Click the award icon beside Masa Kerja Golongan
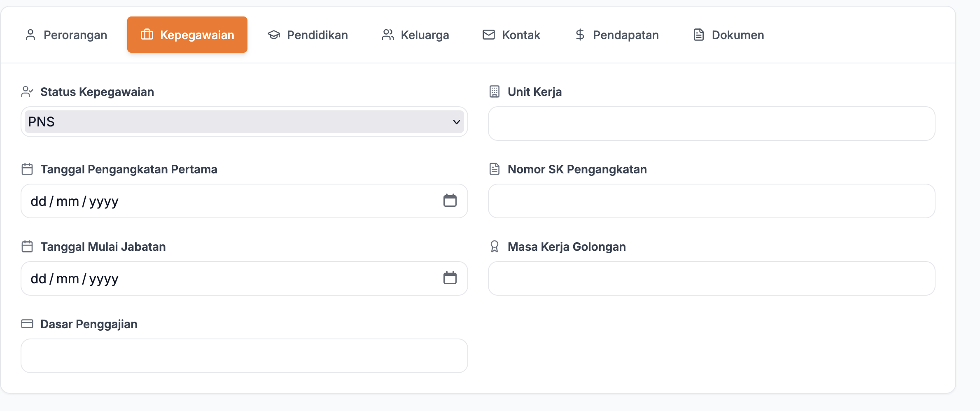This screenshot has height=411, width=980. tap(495, 246)
